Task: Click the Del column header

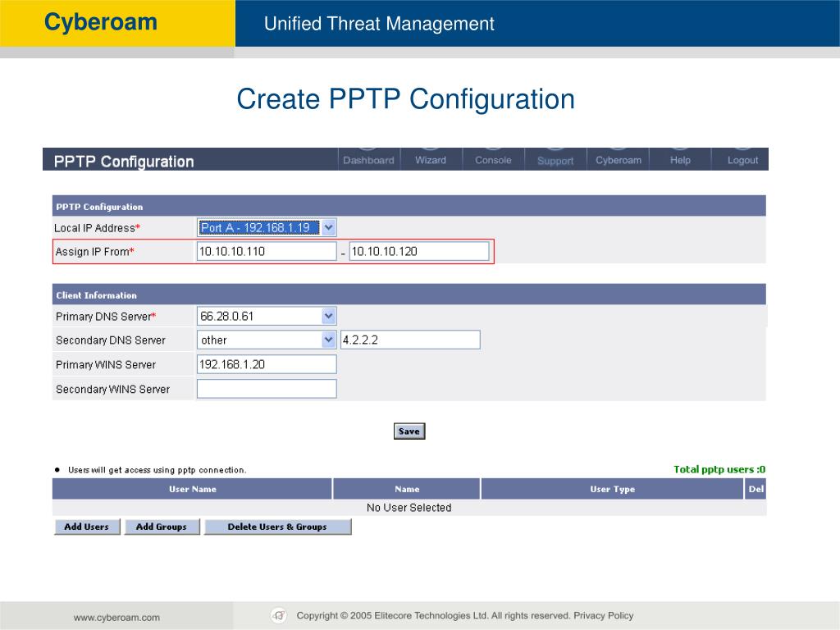Action: tap(756, 489)
